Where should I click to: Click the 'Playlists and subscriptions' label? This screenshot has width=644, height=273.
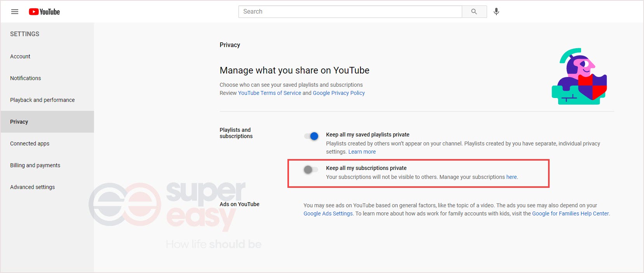(x=236, y=133)
